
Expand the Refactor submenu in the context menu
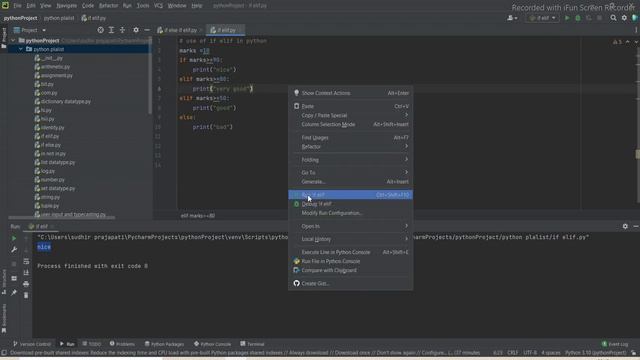coord(351,147)
